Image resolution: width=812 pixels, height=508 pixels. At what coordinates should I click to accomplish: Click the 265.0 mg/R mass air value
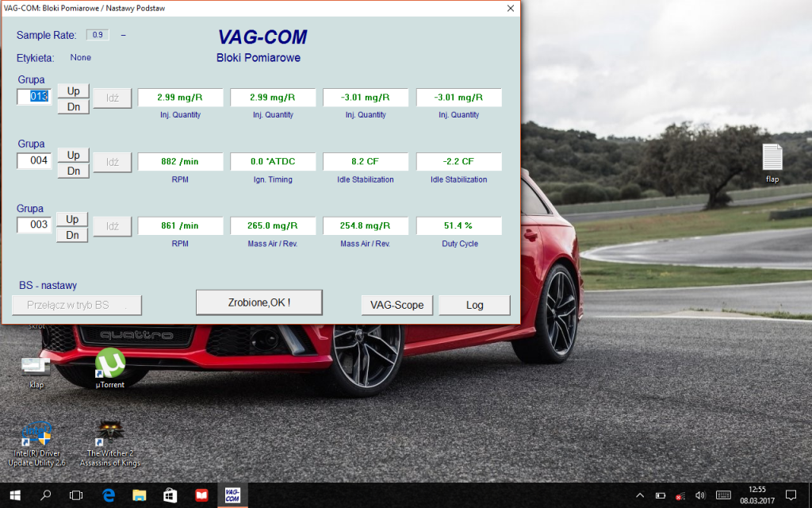point(273,225)
